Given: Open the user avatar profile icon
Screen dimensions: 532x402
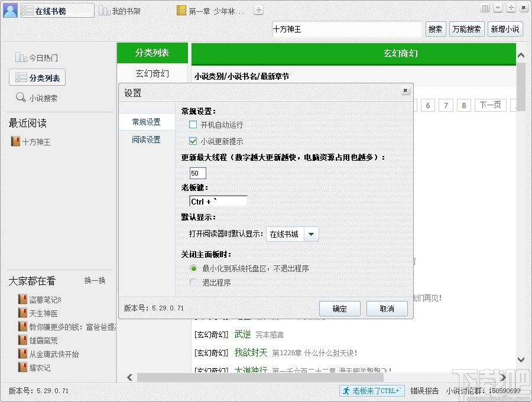Looking at the screenshot, I should 10,10.
